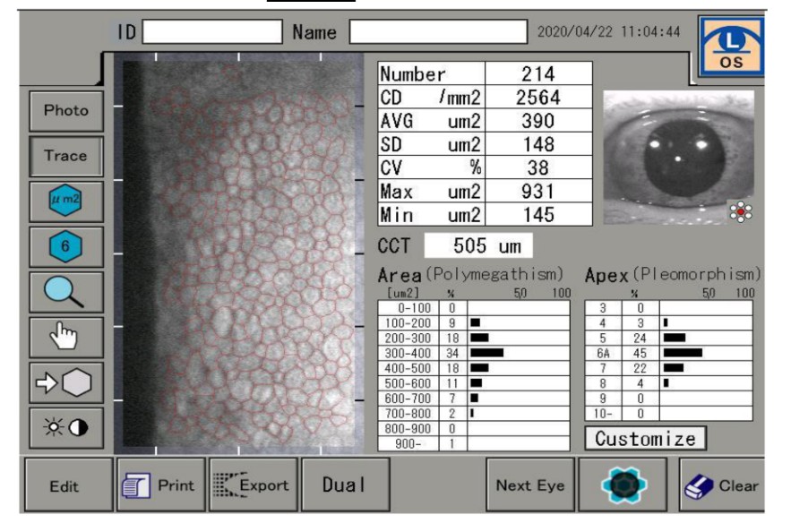Select the AVG value 390

pyautogui.click(x=538, y=121)
